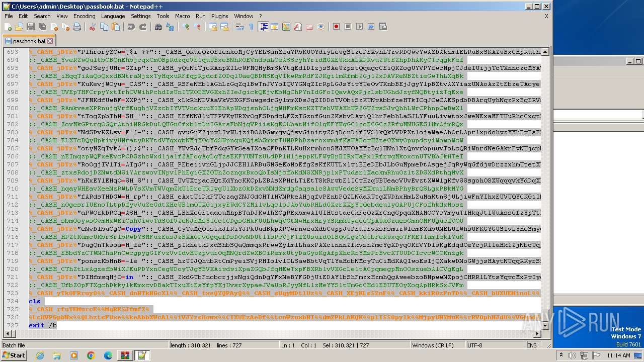Show the Document Map panel
Viewport: 644px width, 362px height.
[x=286, y=27]
